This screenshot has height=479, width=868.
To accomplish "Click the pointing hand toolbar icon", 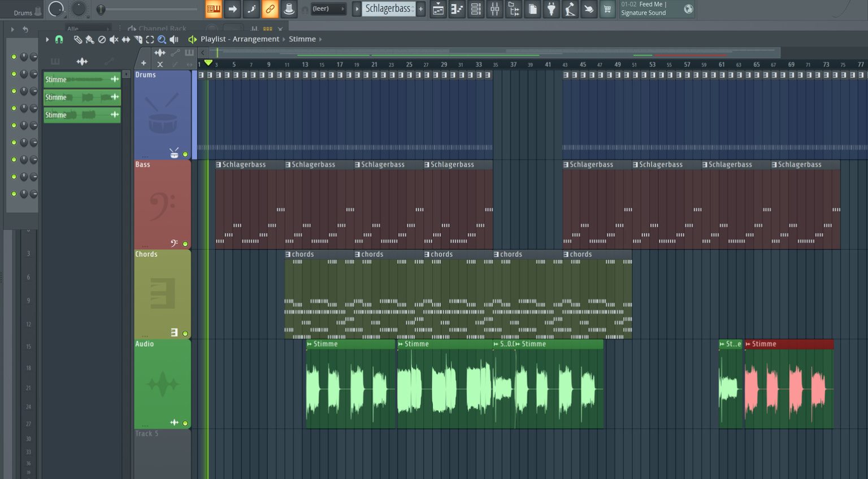I will tap(589, 9).
